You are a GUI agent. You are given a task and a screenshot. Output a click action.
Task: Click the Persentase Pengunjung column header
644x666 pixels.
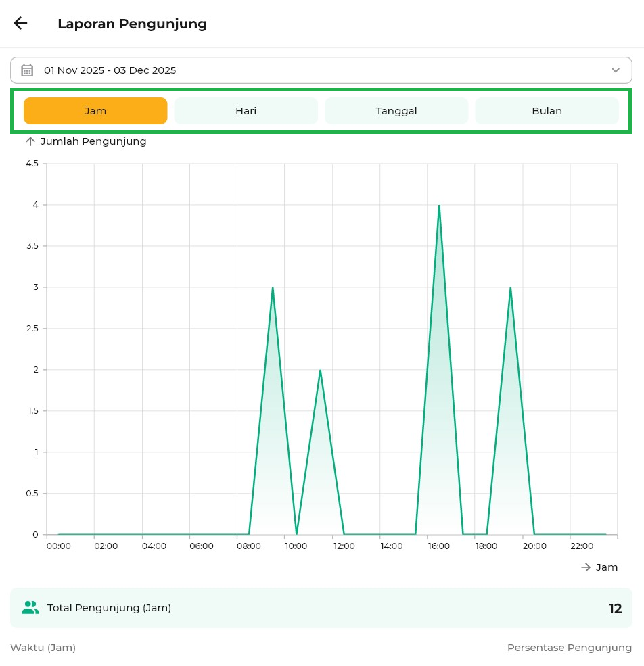(x=569, y=648)
